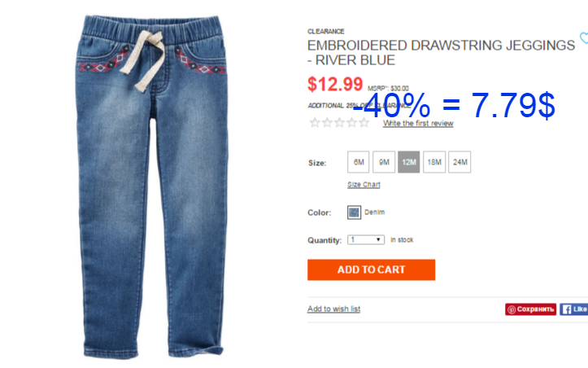Click the jeggings product image
Screen dimensions: 588x368
[152, 186]
